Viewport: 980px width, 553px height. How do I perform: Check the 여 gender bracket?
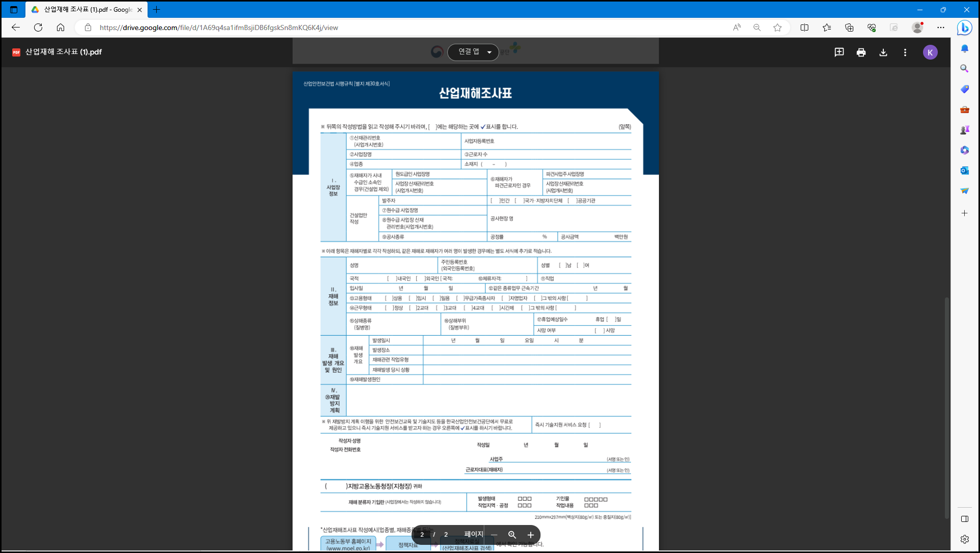click(581, 265)
